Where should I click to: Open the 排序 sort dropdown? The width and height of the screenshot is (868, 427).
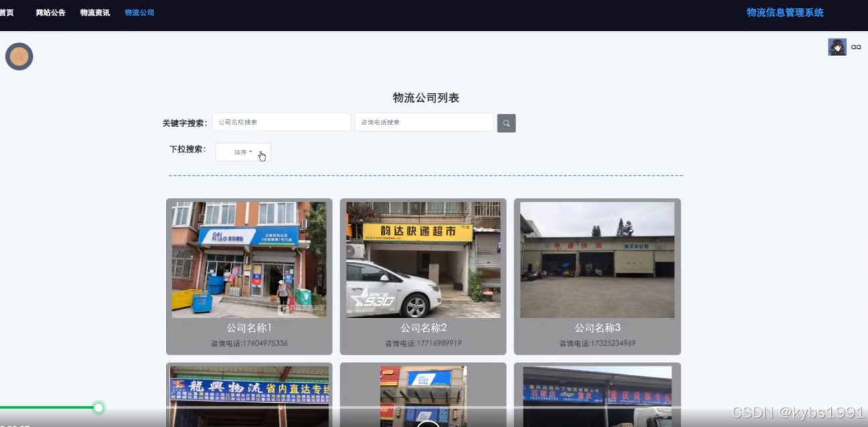(243, 153)
